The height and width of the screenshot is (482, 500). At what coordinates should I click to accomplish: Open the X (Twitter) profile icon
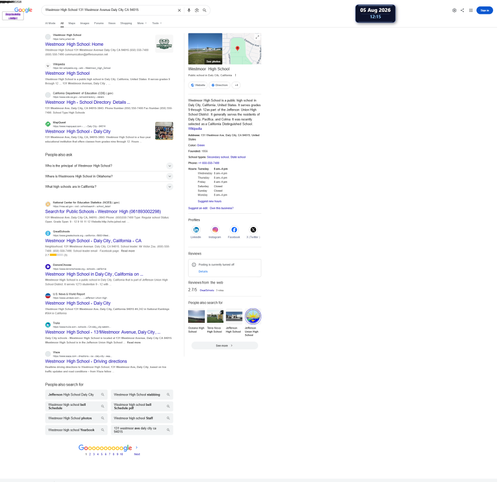point(253,230)
